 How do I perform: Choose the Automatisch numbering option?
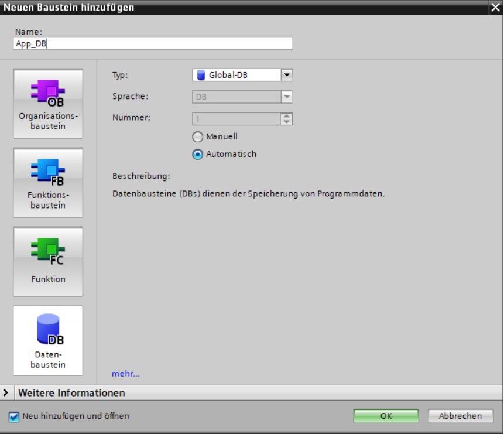click(197, 154)
